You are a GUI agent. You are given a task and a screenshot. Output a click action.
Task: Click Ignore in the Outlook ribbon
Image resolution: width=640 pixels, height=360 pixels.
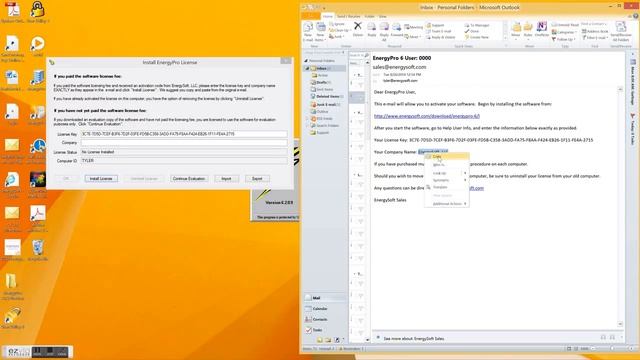click(x=337, y=24)
